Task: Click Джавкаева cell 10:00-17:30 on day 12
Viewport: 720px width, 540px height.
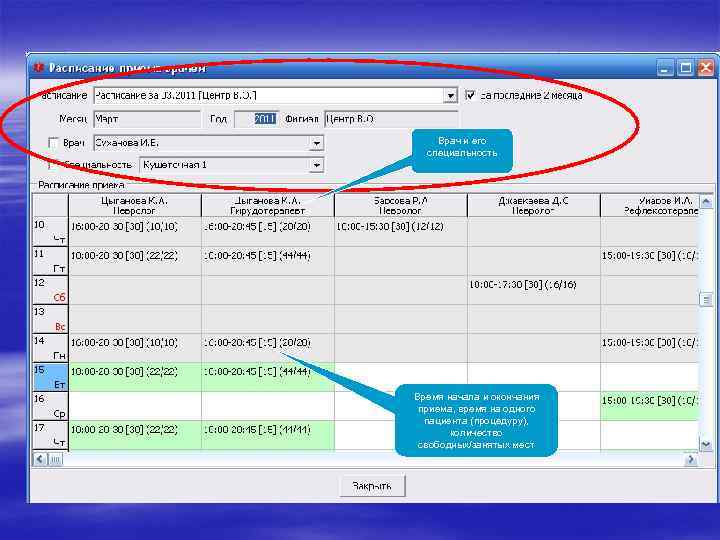Action: (534, 290)
